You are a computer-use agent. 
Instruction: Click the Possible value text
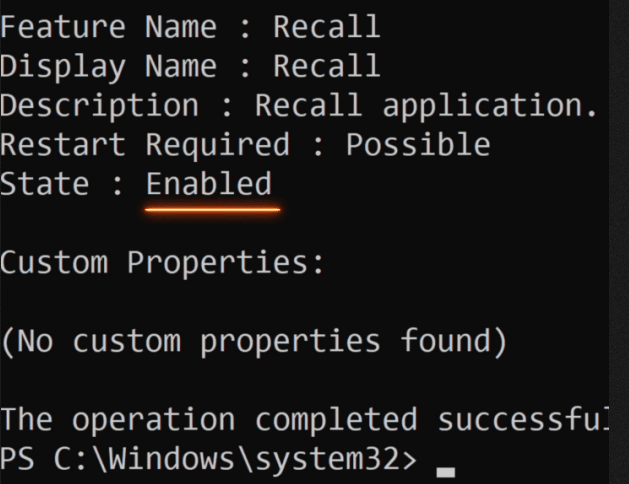click(x=418, y=144)
